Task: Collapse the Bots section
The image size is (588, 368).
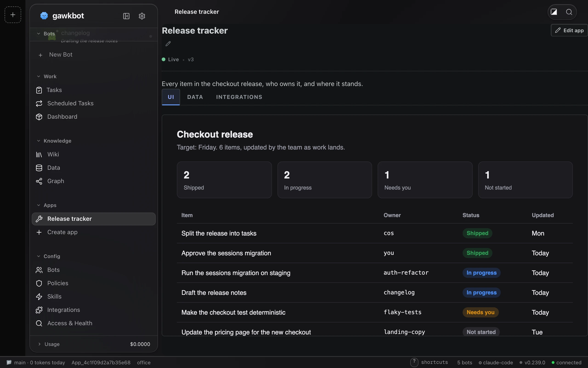Action: tap(46, 34)
